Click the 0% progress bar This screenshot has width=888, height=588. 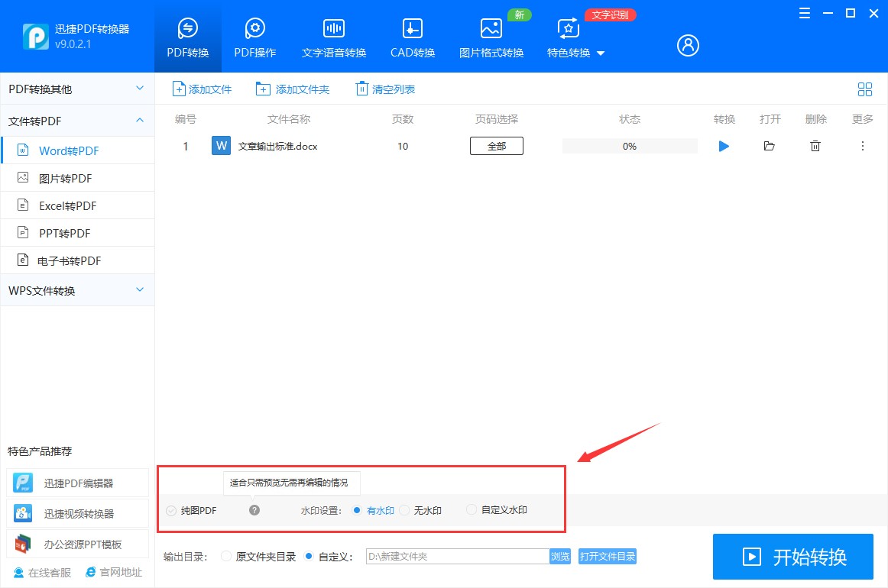pos(629,146)
